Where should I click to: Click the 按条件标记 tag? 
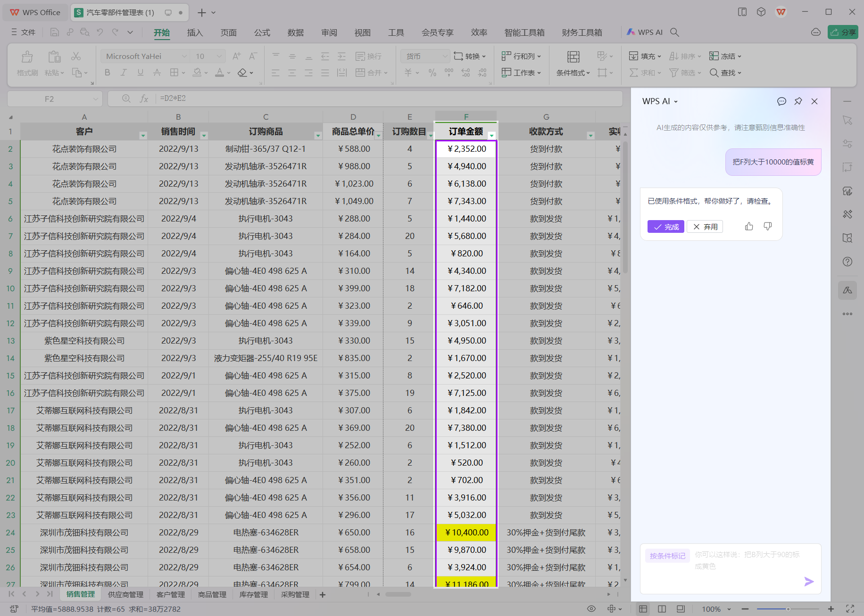pos(667,556)
